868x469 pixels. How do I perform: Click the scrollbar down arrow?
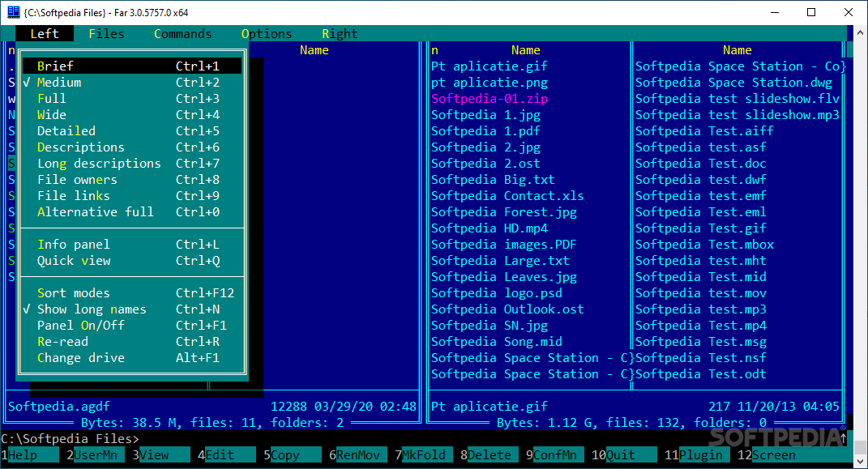pyautogui.click(x=860, y=461)
